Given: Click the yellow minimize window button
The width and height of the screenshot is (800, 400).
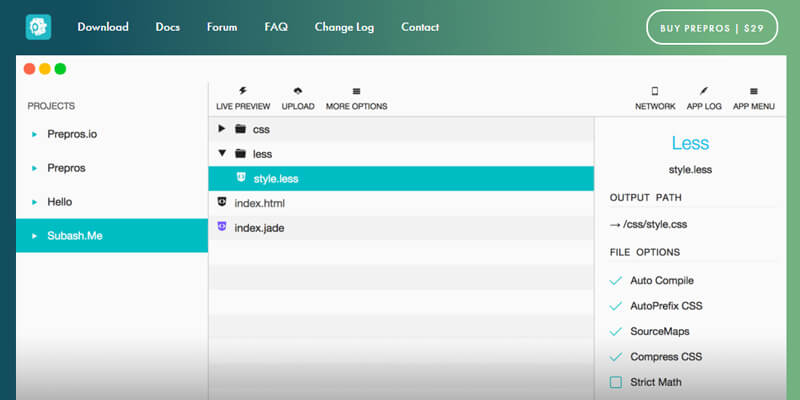Looking at the screenshot, I should point(45,69).
